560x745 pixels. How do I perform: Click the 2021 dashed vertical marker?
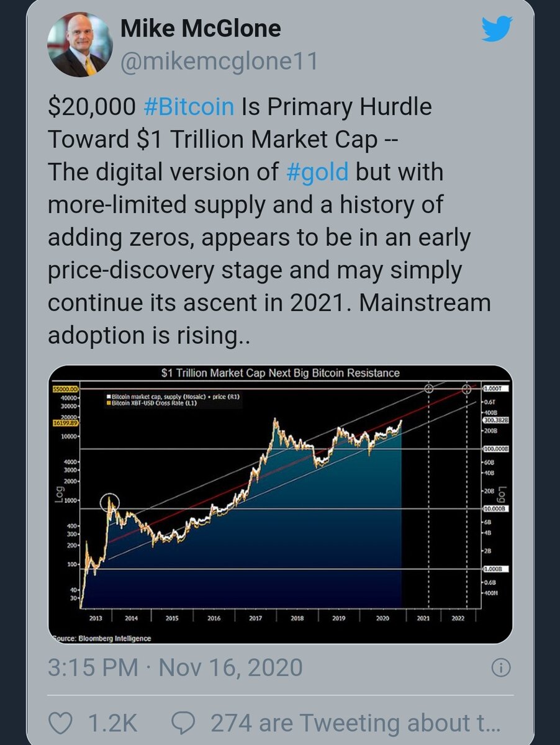[x=428, y=497]
